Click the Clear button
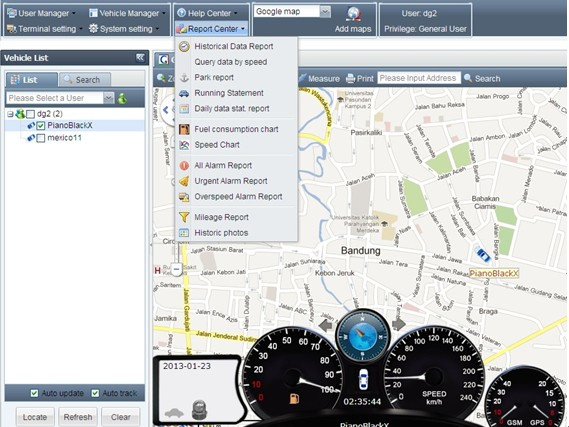Screen dimensions: 569x427 click(120, 417)
